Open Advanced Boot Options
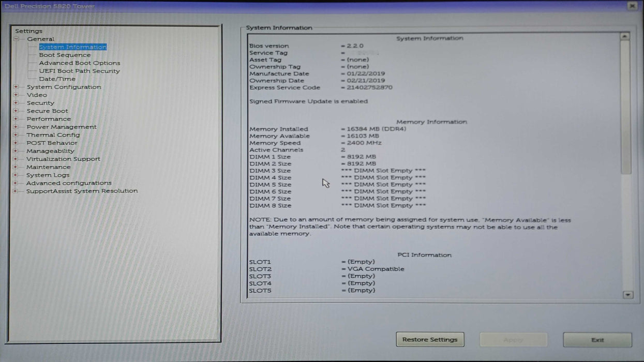Viewport: 644px width, 362px height. click(79, 63)
